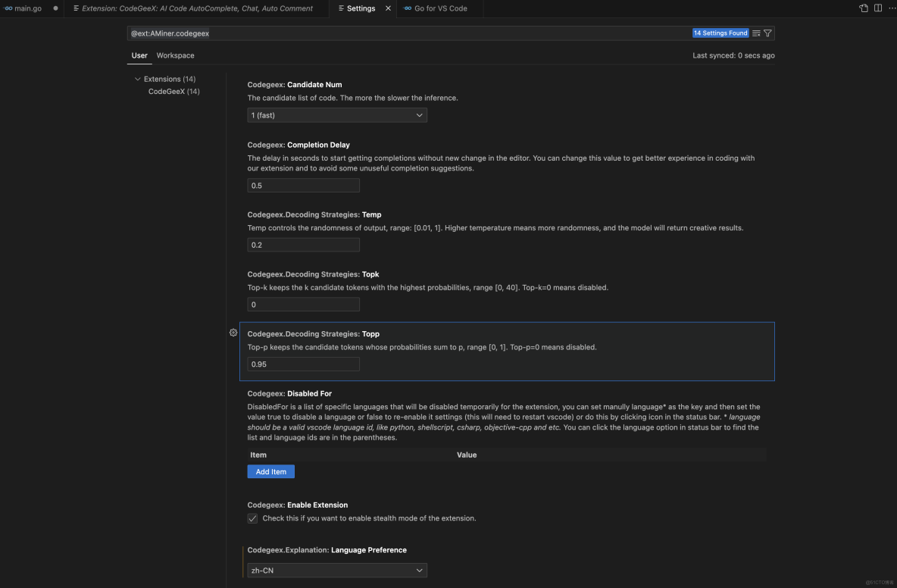Click the Go icon on Go for VS Code tab
Screen dimensions: 897x588
coord(408,8)
